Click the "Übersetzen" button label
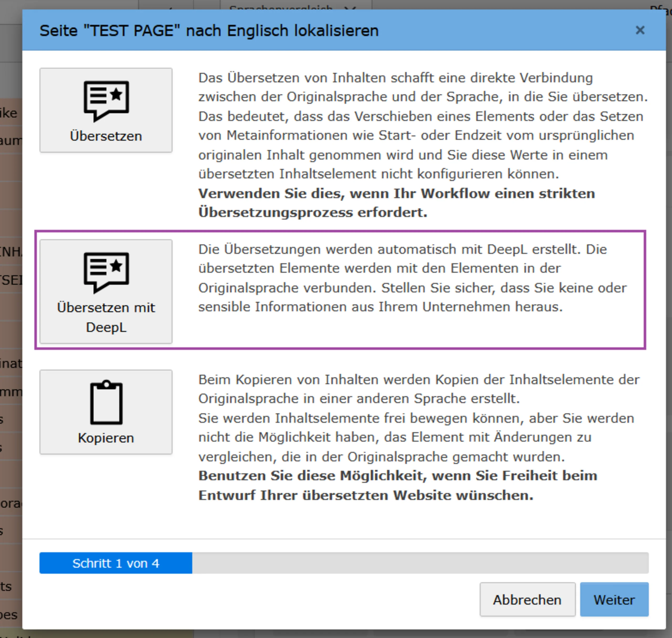Viewport: 672px width, 638px height. [106, 136]
